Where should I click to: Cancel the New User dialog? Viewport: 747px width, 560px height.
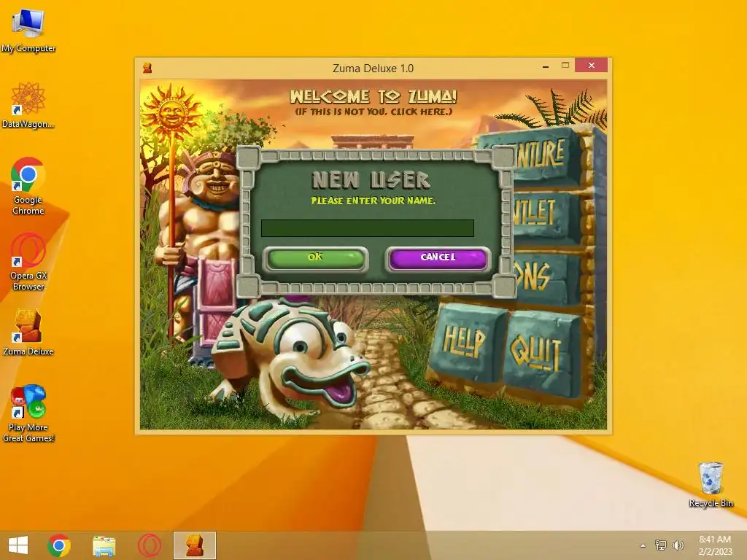click(x=438, y=259)
